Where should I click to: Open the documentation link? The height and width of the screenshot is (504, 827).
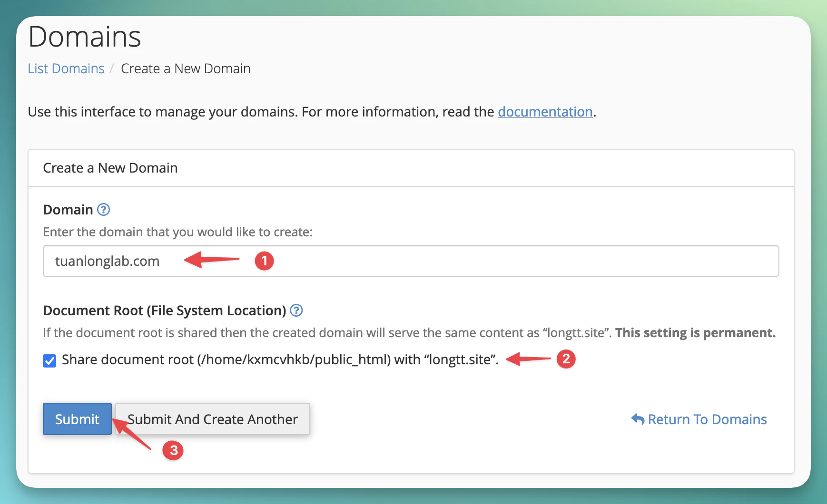(x=545, y=112)
